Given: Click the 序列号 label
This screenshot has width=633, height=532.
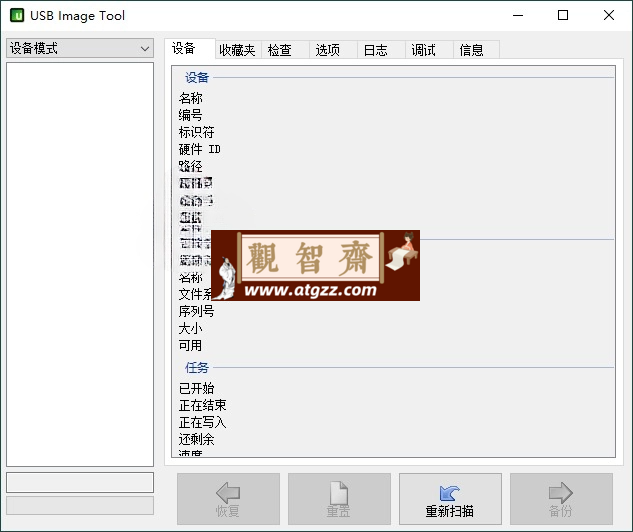Looking at the screenshot, I should 196,311.
